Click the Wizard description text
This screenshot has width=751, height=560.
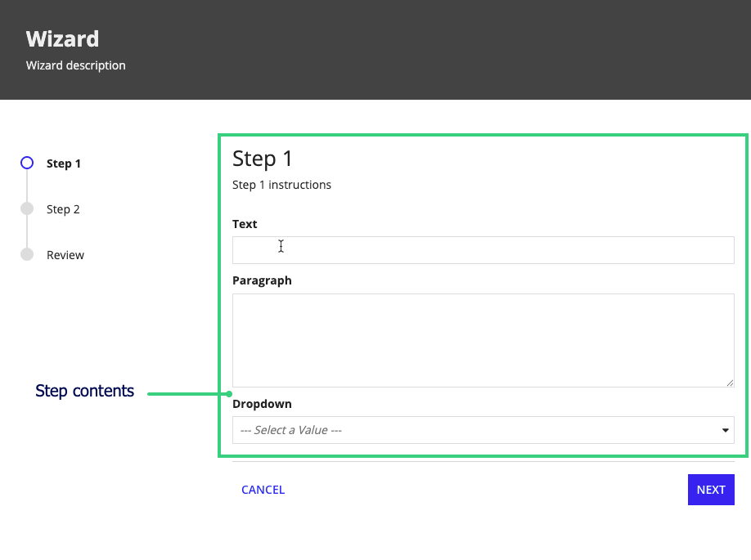click(x=76, y=65)
